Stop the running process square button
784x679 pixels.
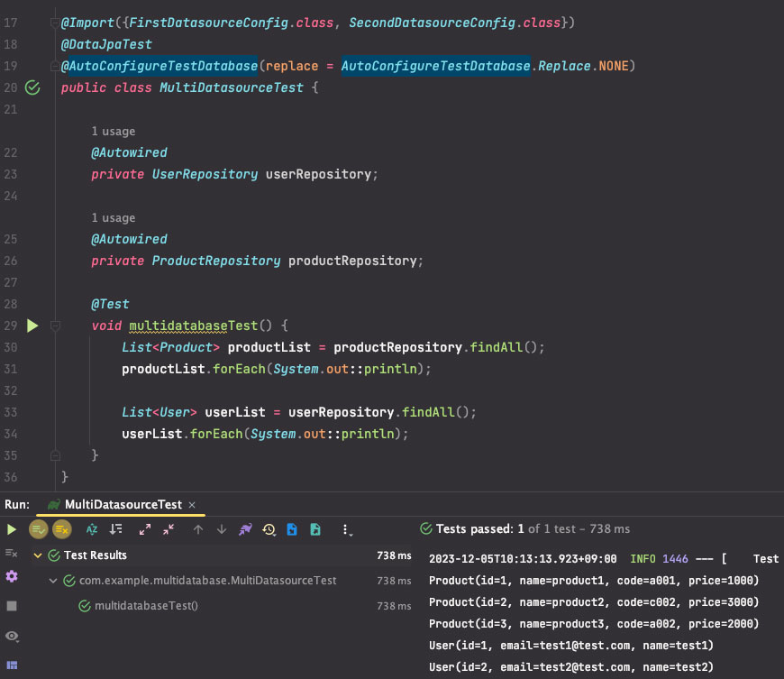point(12,606)
